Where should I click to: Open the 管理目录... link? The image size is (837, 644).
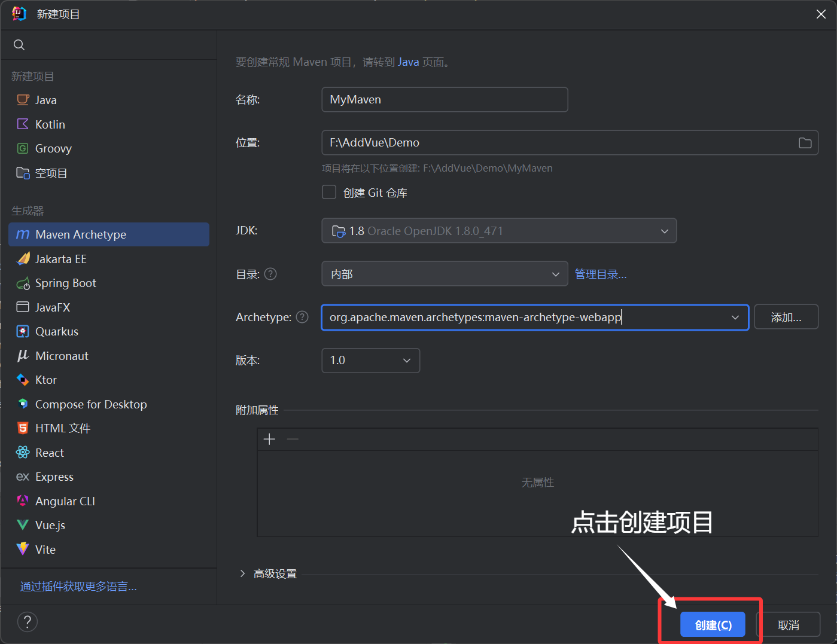(x=600, y=274)
